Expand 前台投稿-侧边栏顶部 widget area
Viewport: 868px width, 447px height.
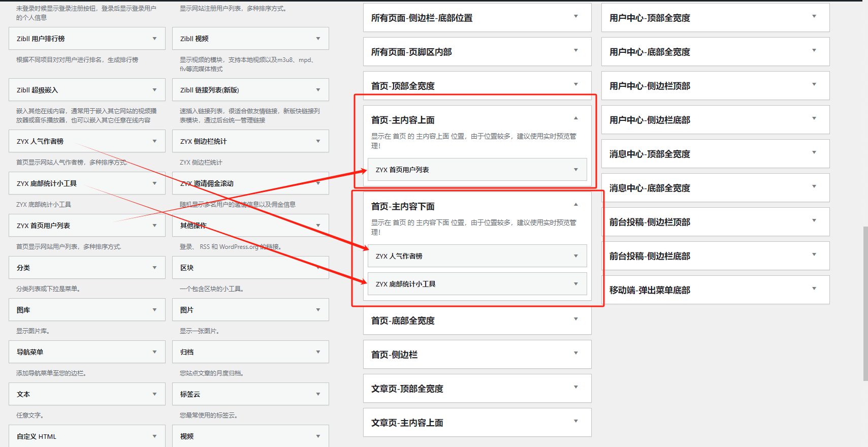point(814,221)
